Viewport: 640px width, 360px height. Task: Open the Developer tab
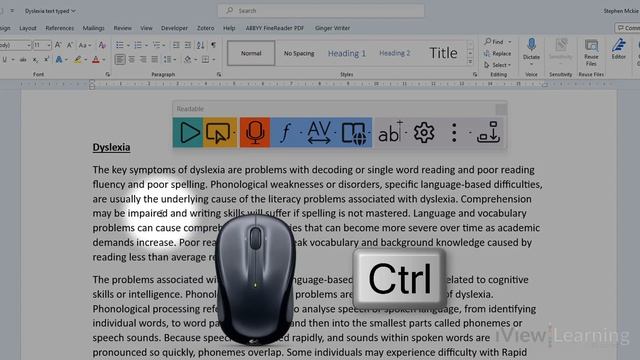(174, 28)
